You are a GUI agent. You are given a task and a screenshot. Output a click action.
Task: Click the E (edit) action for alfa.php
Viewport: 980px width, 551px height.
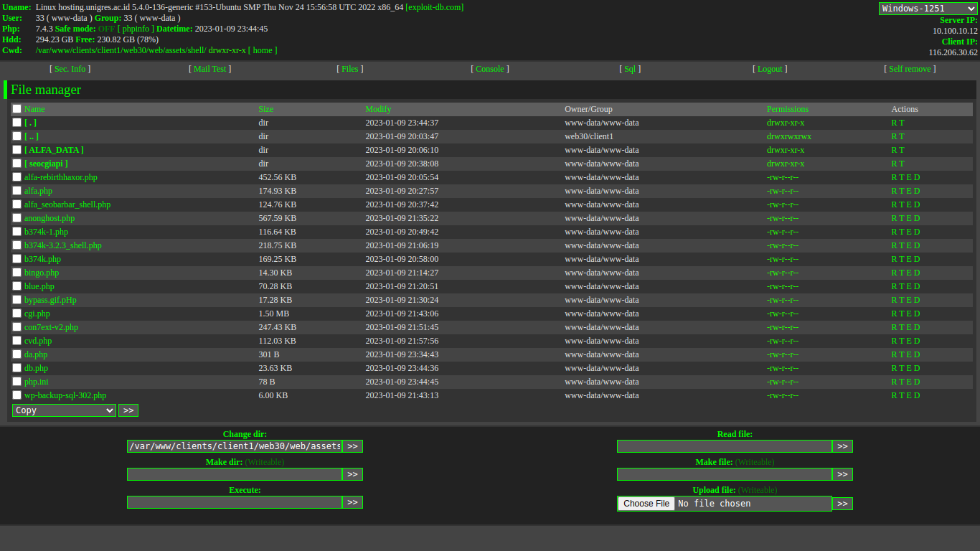909,191
